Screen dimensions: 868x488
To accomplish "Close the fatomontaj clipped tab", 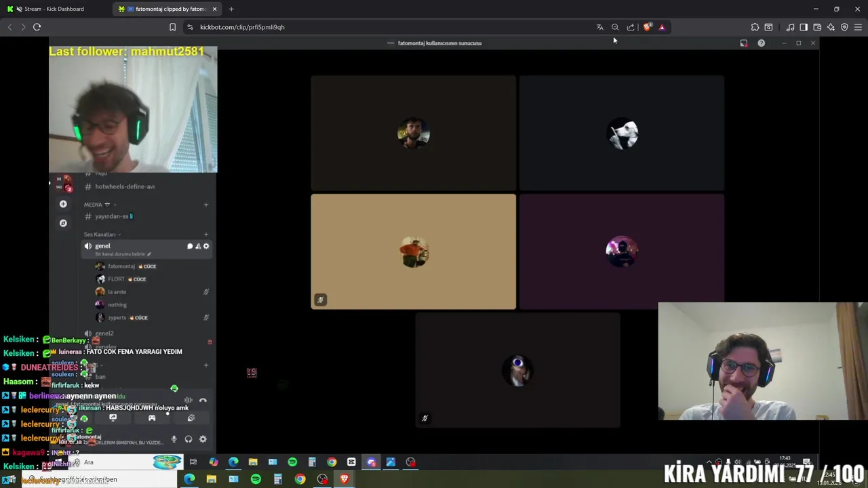I will point(214,9).
